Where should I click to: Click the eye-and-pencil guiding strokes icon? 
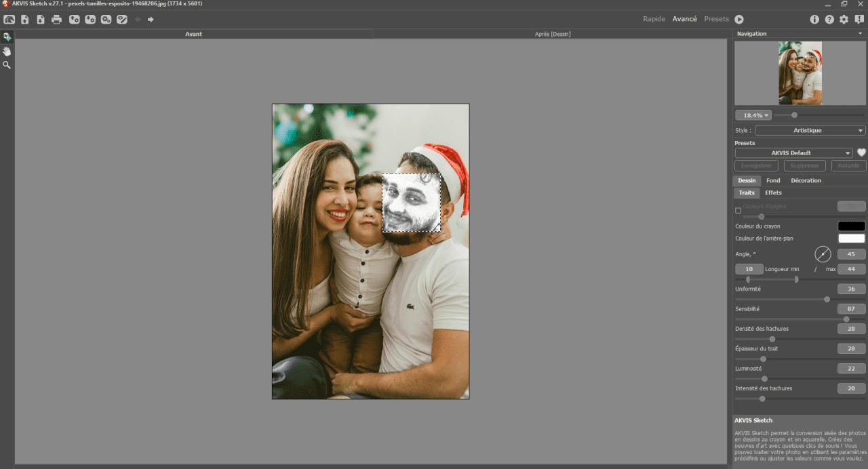(x=122, y=20)
